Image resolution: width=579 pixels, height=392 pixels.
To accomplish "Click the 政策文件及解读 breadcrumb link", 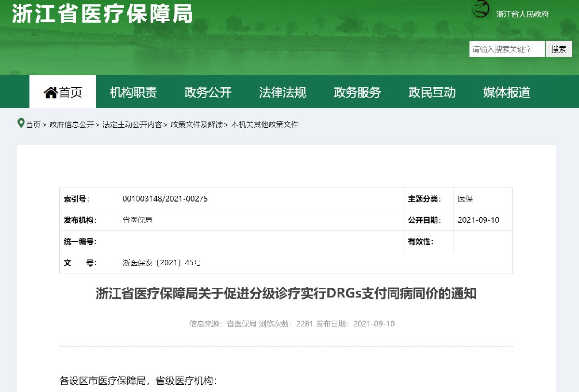I will pos(196,125).
